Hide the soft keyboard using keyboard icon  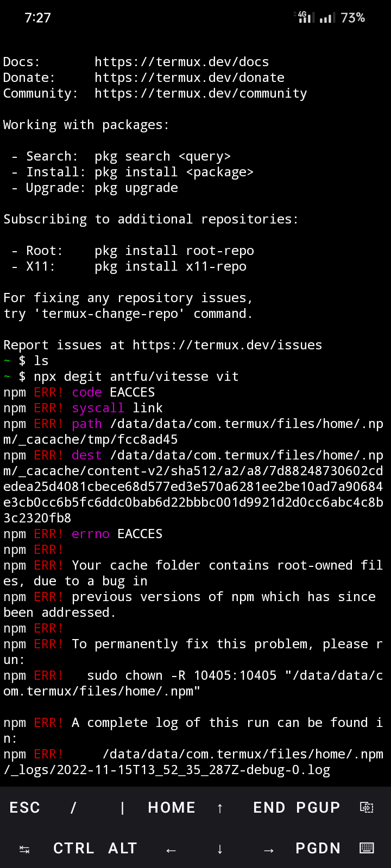click(367, 848)
